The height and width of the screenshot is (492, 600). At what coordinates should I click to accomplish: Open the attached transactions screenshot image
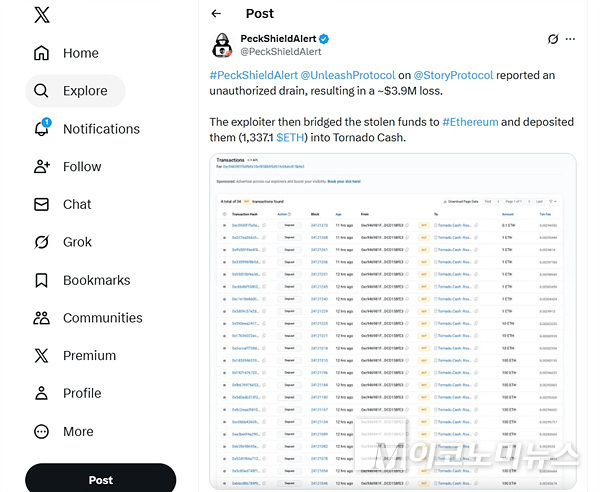[393, 321]
